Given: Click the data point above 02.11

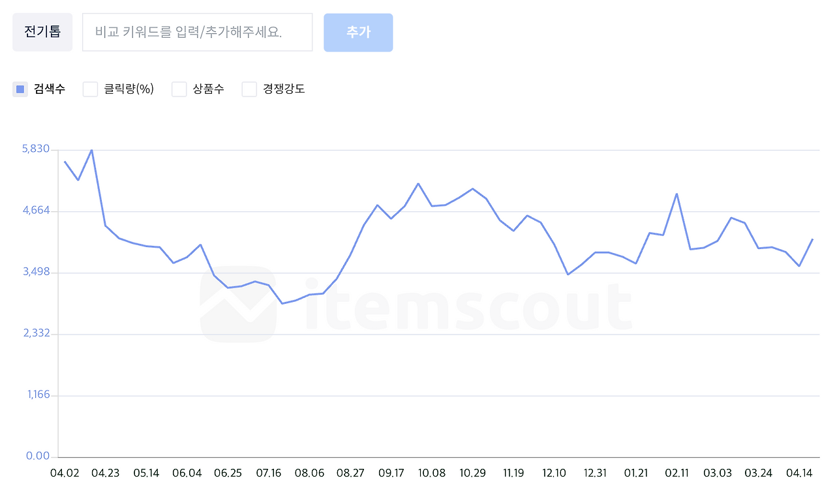Looking at the screenshot, I should [676, 194].
